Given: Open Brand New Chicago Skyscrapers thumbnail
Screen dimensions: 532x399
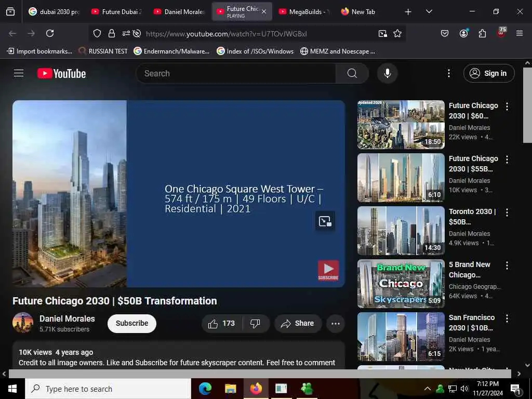Looking at the screenshot, I should 401,284.
